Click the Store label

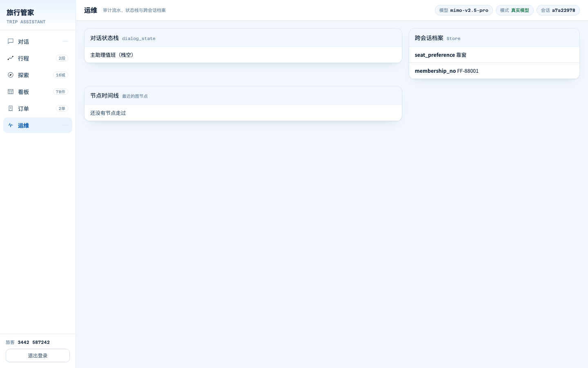click(x=454, y=38)
